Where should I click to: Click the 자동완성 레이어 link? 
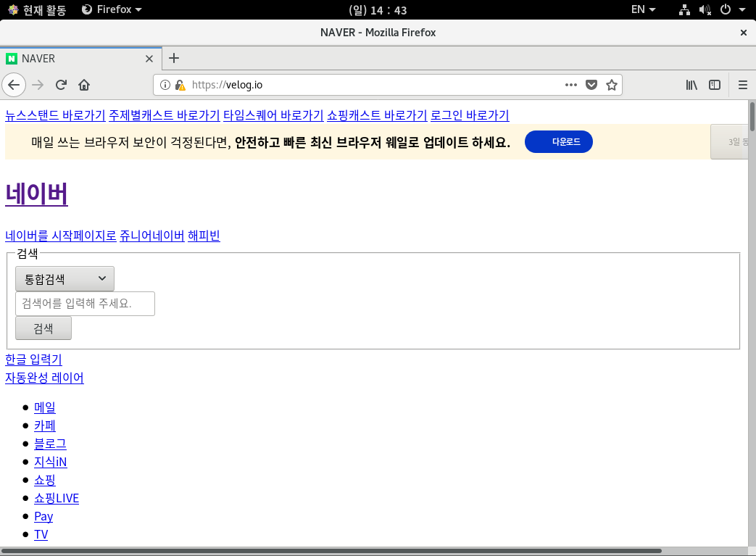pos(44,378)
